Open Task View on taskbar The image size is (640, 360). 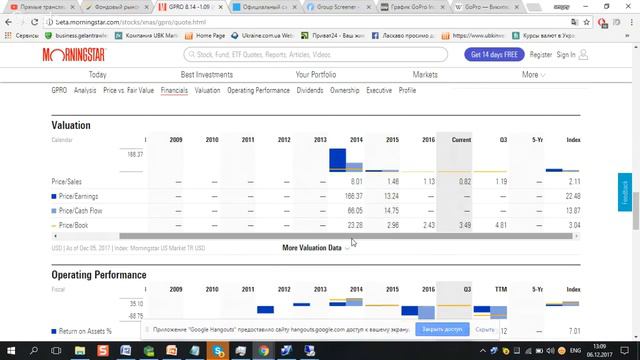click(x=56, y=351)
